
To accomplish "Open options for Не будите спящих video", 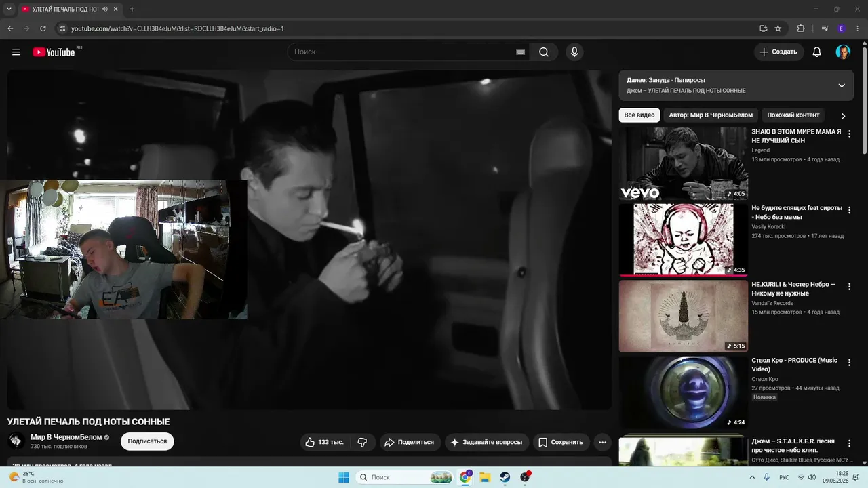I will 849,211.
